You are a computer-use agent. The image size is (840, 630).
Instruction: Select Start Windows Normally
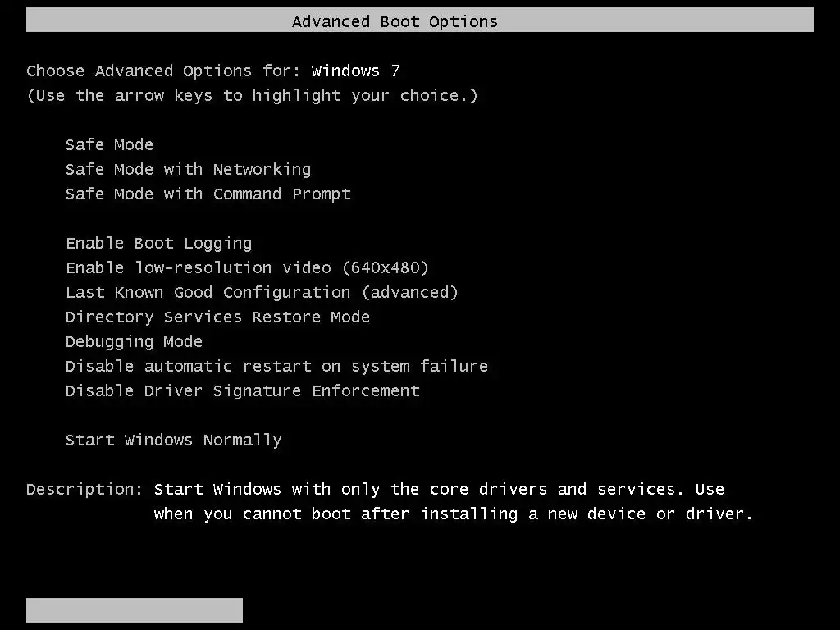[x=173, y=441]
